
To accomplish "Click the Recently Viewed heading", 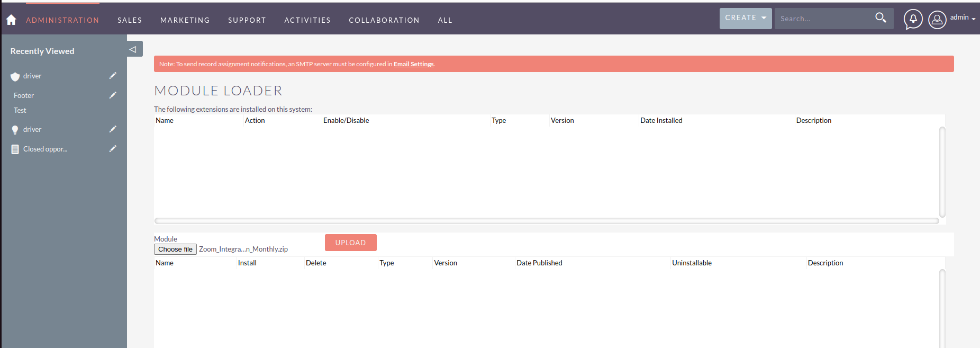I will [x=42, y=51].
